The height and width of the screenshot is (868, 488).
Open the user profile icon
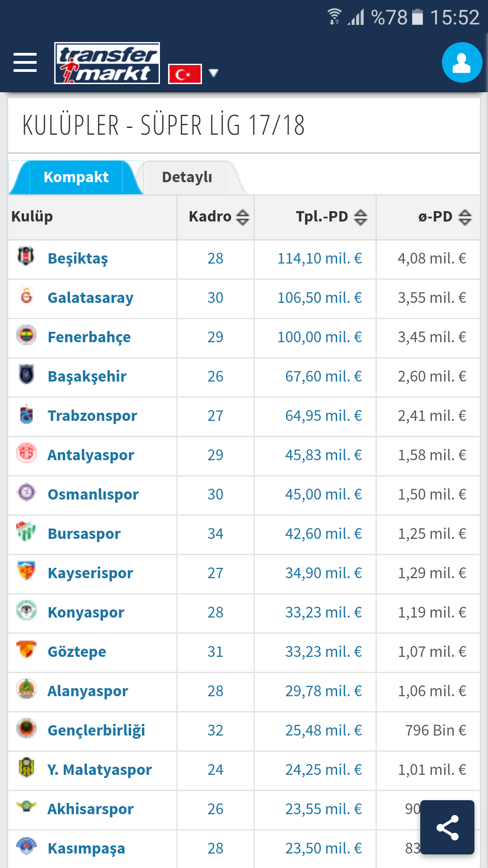(462, 62)
